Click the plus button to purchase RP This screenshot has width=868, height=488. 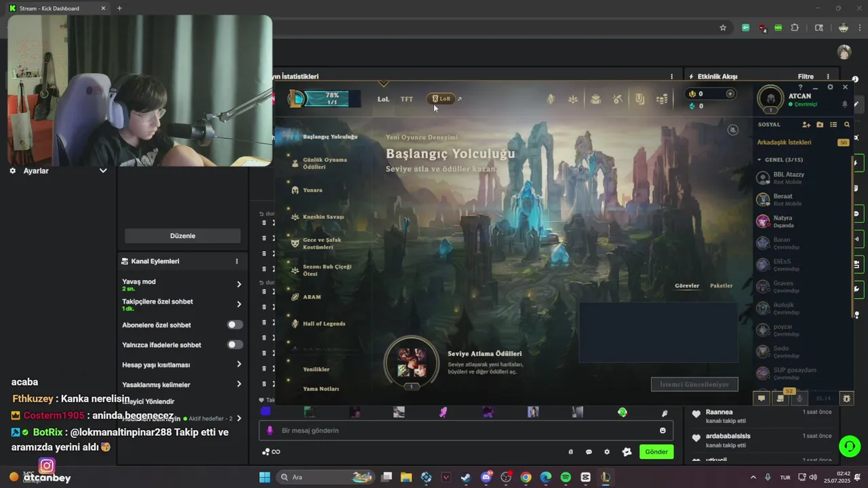pos(730,94)
